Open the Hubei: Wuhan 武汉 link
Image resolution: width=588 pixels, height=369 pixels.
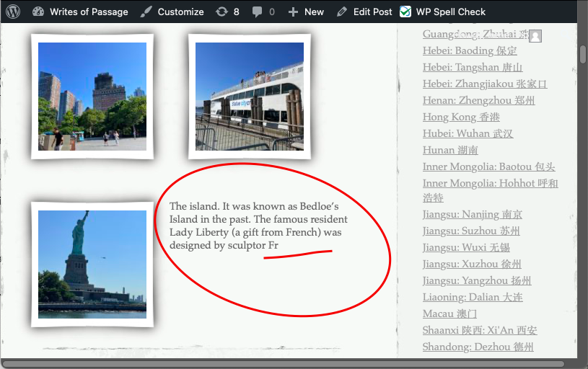[x=468, y=133]
